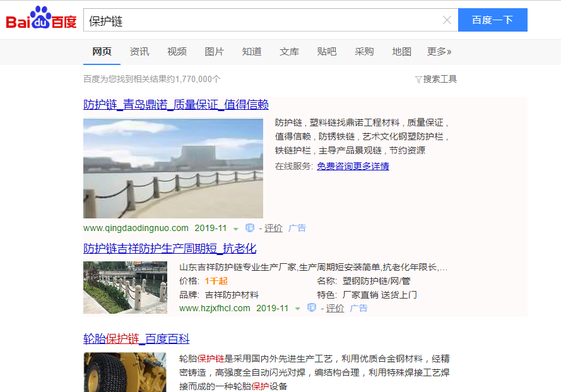
Task: Open the 地图 tab
Action: point(401,52)
